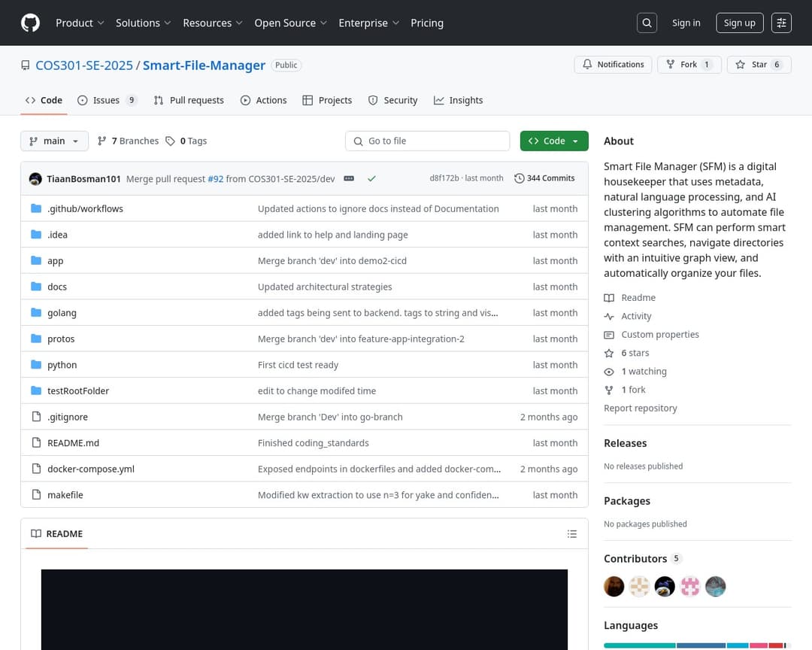Open pull request #92 link
The width and height of the screenshot is (812, 650).
[216, 179]
